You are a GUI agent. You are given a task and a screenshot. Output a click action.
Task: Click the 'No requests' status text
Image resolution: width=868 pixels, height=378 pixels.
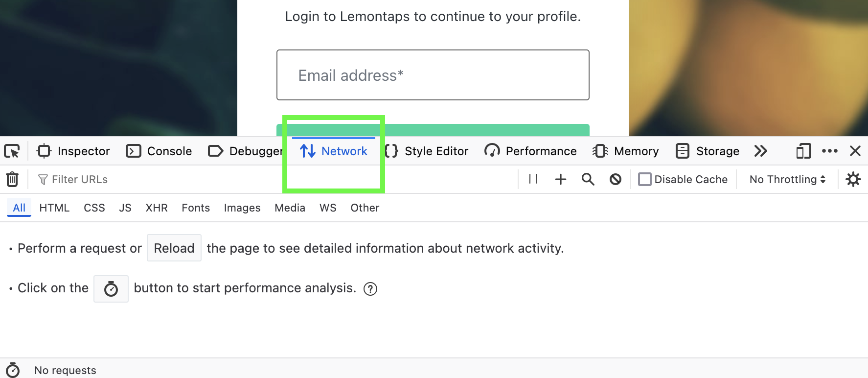point(65,371)
